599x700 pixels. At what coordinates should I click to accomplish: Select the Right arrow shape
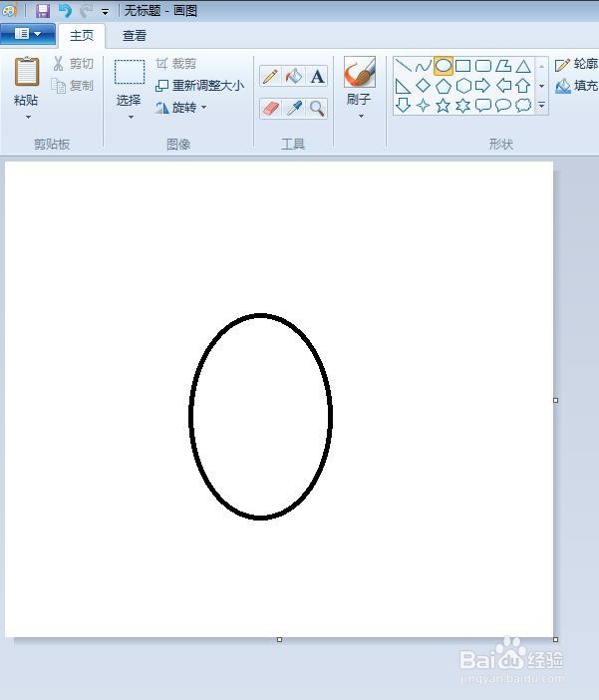483,86
